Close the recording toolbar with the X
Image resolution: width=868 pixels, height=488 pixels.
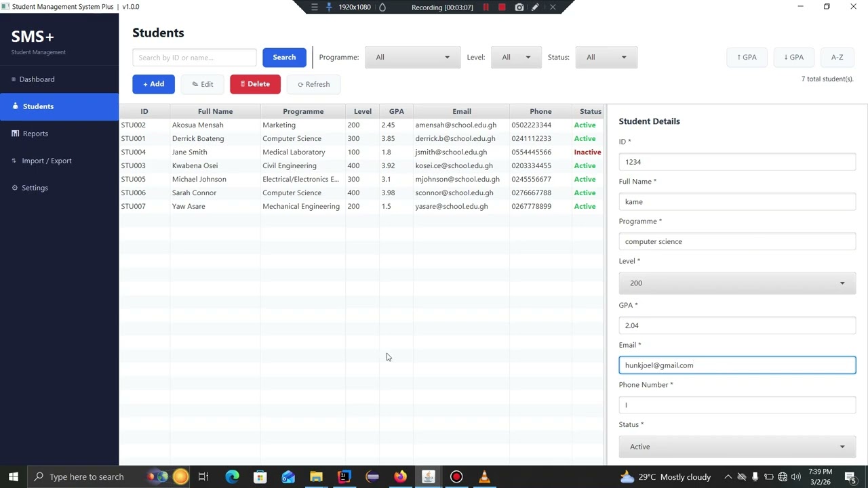click(x=553, y=7)
